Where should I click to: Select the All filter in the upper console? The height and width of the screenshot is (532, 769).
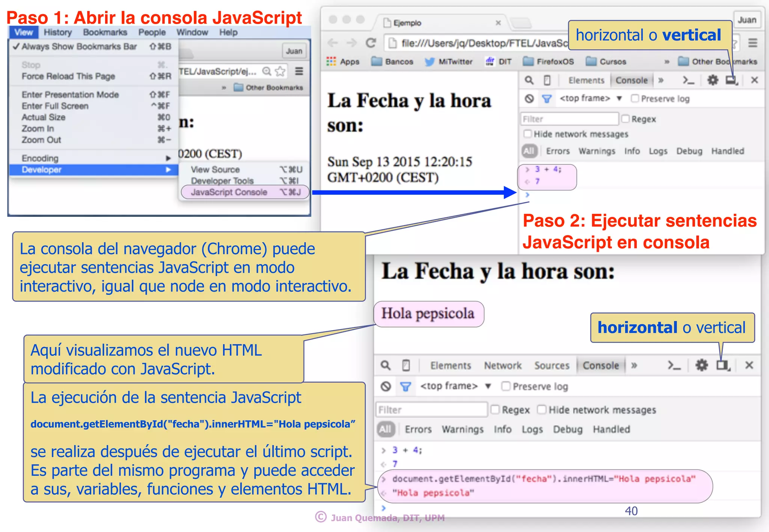529,151
